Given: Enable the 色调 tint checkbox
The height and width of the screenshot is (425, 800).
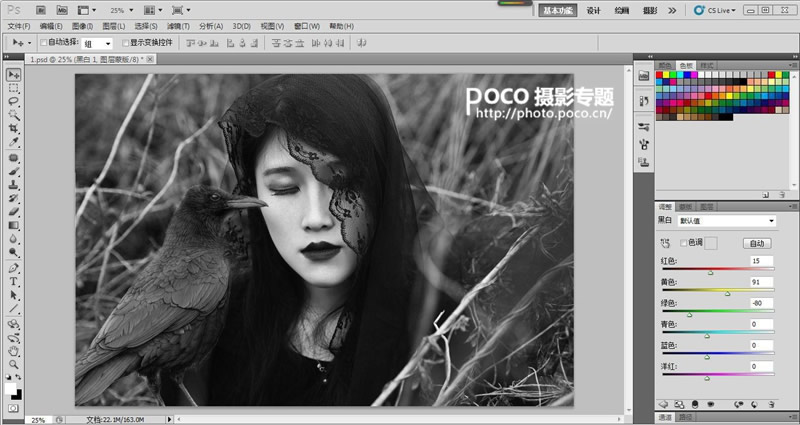Looking at the screenshot, I should coord(684,243).
